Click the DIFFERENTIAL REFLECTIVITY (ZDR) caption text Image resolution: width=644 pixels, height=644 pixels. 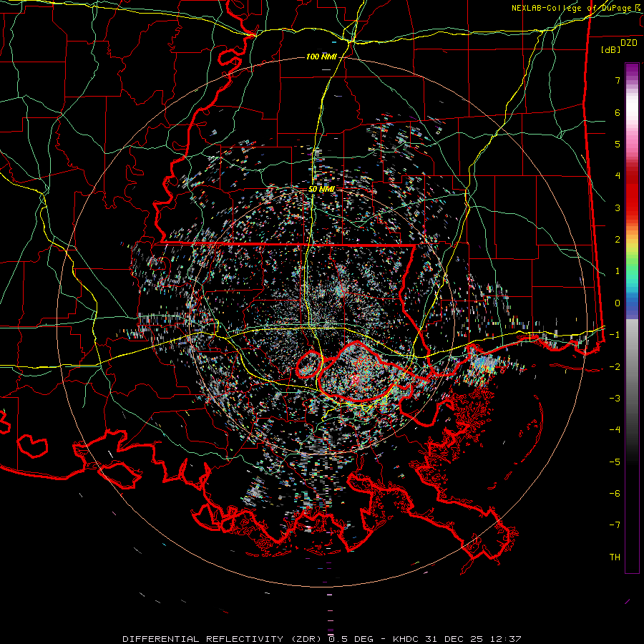click(223, 639)
